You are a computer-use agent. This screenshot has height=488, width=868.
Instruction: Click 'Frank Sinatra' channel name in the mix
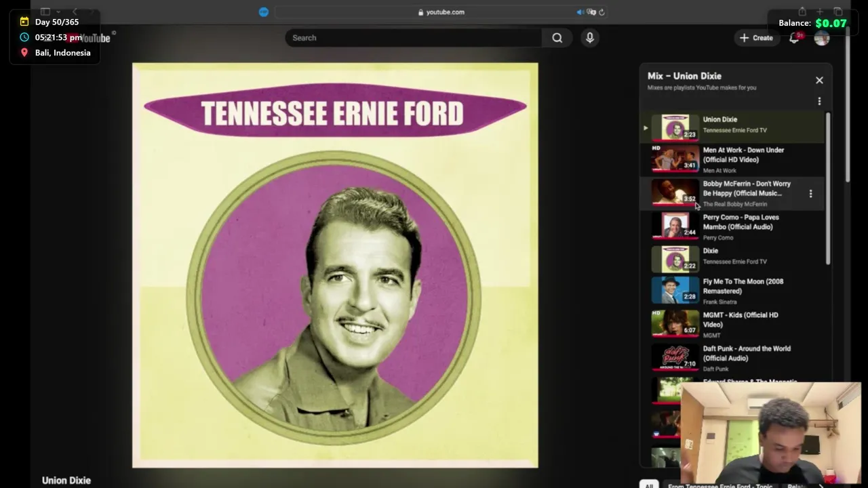719,302
